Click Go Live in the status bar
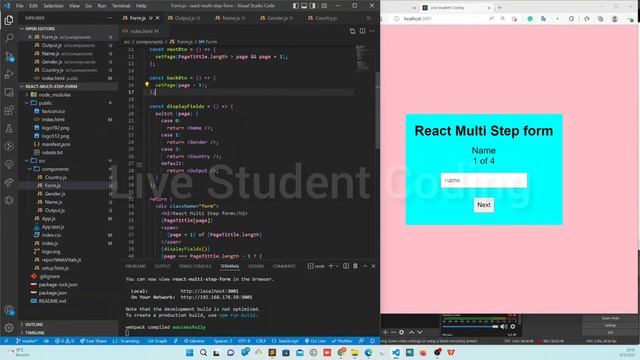Image resolution: width=640 pixels, height=360 pixels. click(x=316, y=341)
